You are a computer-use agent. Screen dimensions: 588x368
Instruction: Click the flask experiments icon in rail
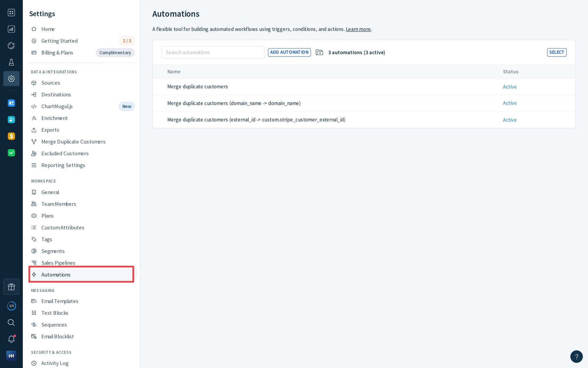[11, 62]
